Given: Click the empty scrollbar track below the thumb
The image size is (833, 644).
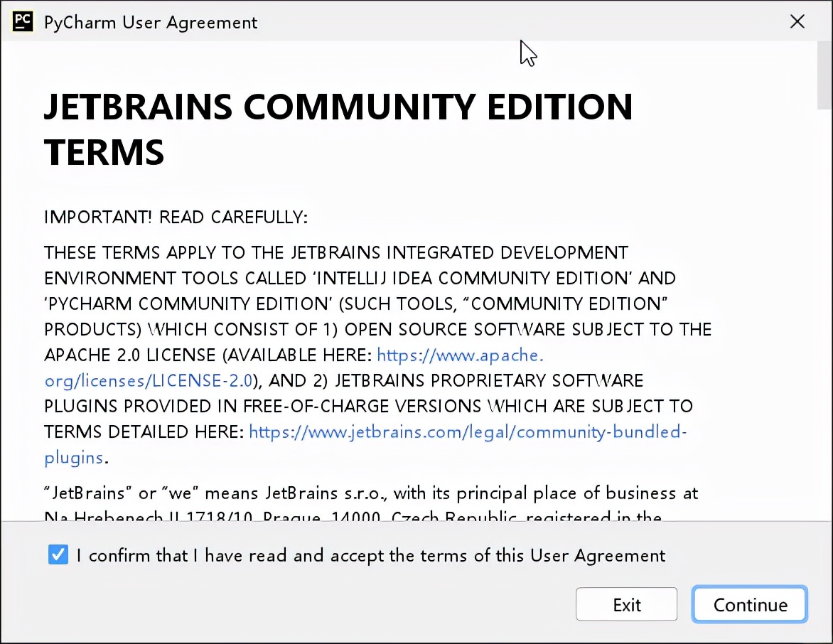Looking at the screenshot, I should (x=824, y=320).
